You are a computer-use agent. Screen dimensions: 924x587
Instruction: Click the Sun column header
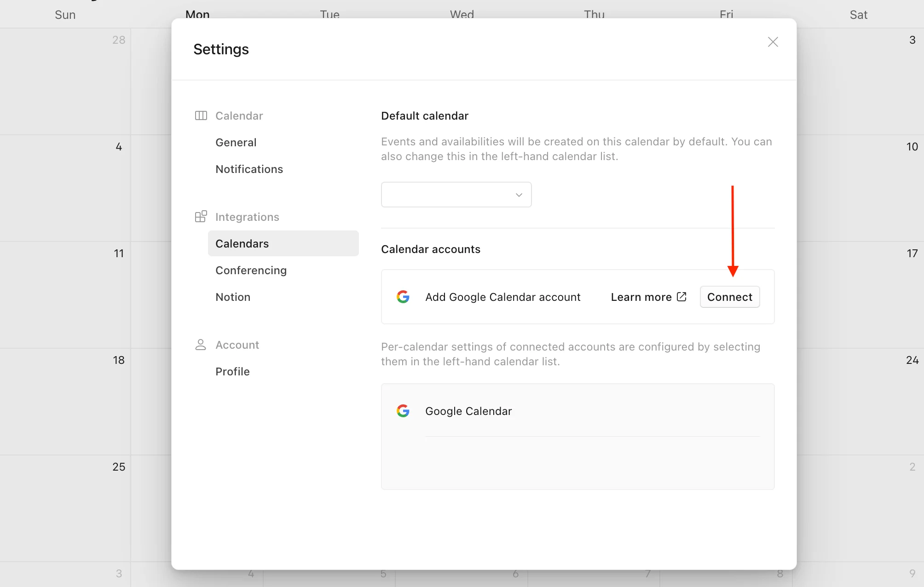(65, 15)
